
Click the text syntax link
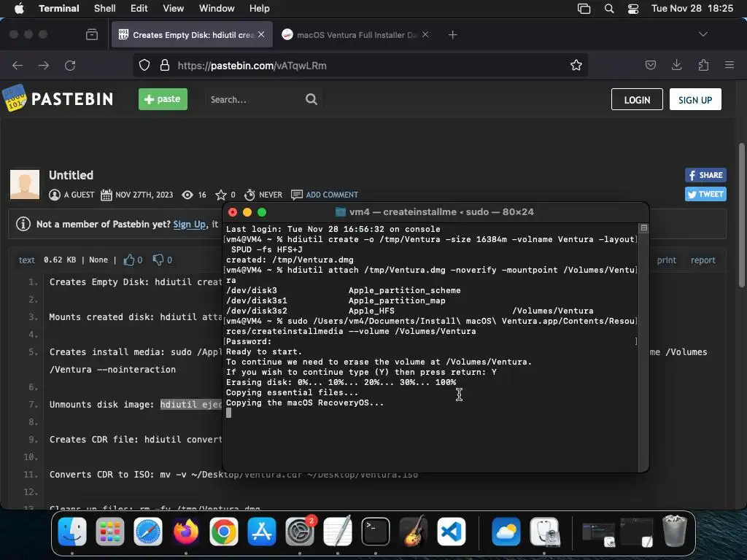pos(27,260)
